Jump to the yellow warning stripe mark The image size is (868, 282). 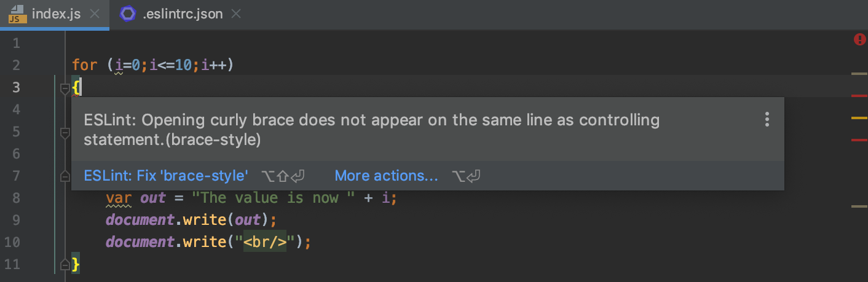pyautogui.click(x=859, y=117)
